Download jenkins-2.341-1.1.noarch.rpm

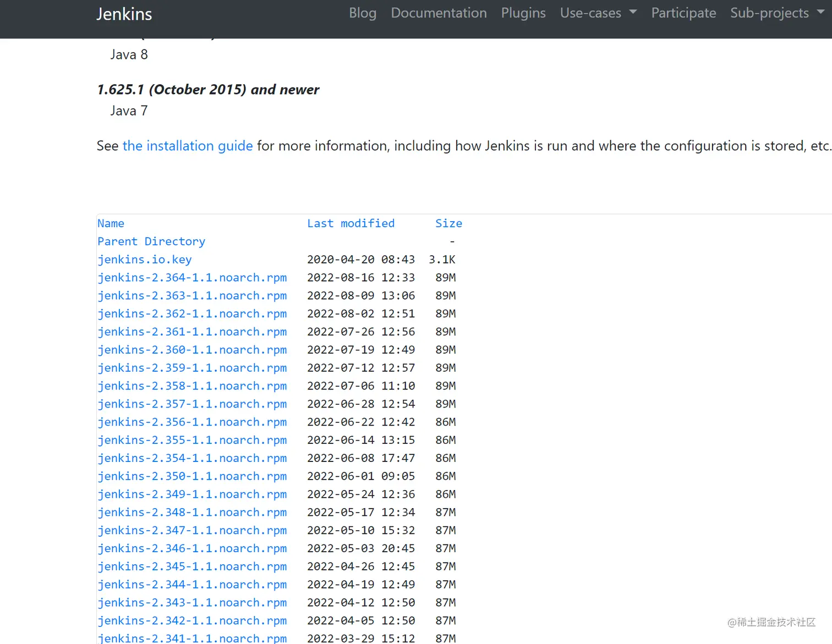[x=192, y=639]
